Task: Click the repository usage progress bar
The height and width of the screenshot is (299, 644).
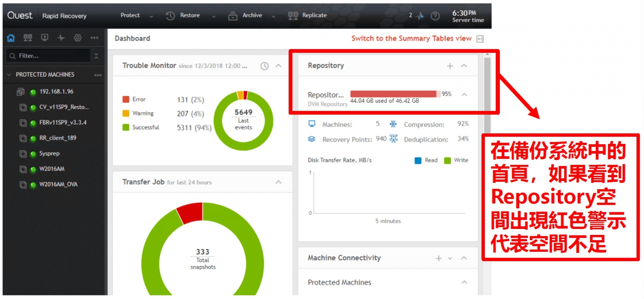Action: (396, 94)
